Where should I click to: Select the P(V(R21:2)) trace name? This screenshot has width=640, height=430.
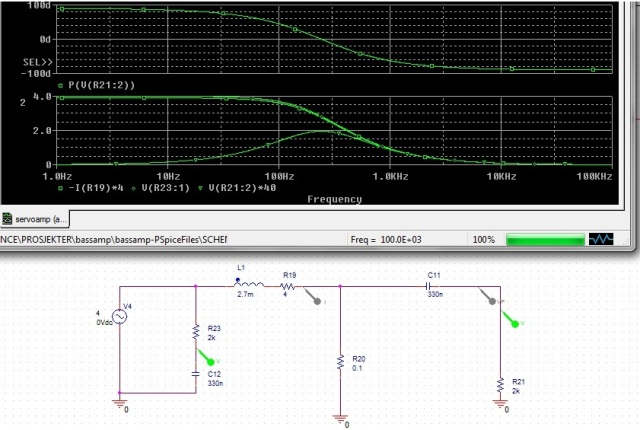pos(101,85)
